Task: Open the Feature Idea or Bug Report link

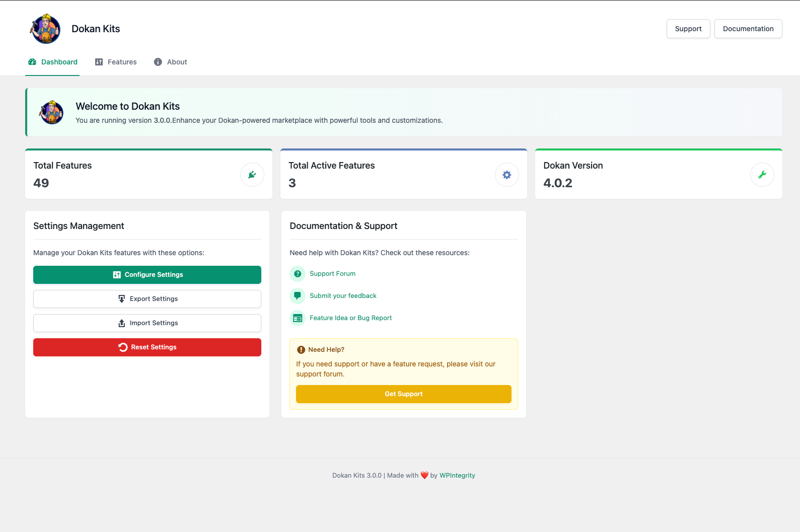Action: point(350,318)
